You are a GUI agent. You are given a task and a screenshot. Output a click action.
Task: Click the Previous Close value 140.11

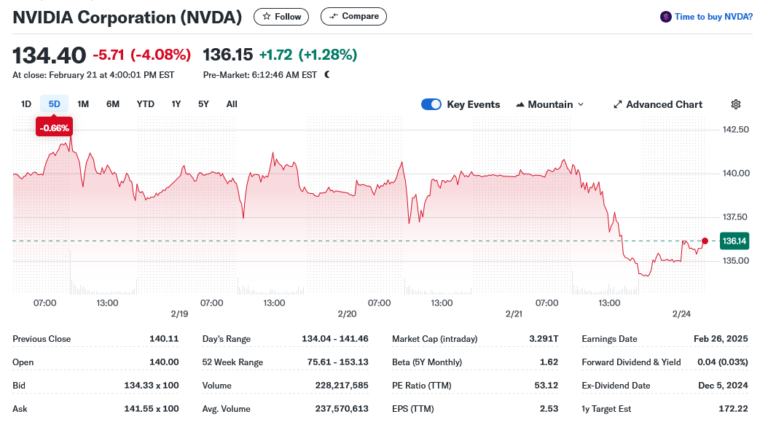point(164,338)
